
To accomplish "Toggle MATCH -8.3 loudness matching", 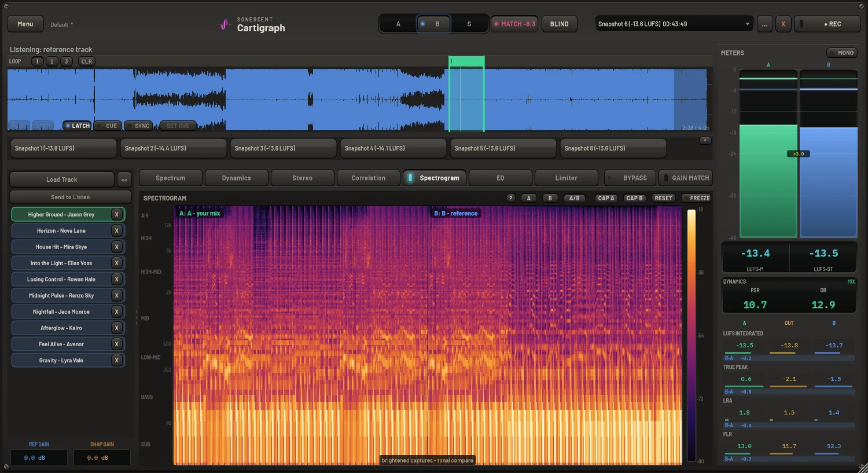I will (514, 24).
